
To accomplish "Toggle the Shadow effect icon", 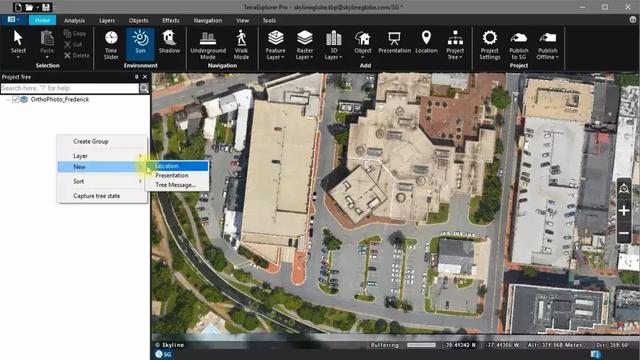I will [169, 42].
